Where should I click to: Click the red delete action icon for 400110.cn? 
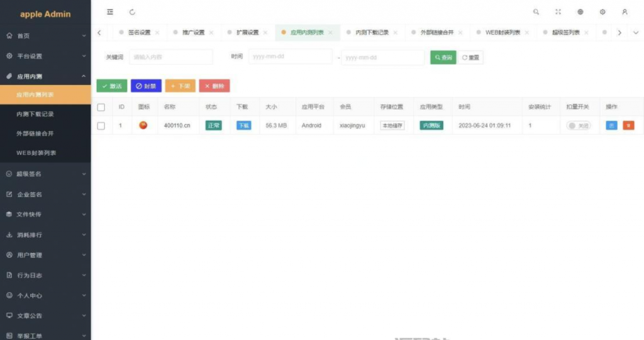coord(628,125)
